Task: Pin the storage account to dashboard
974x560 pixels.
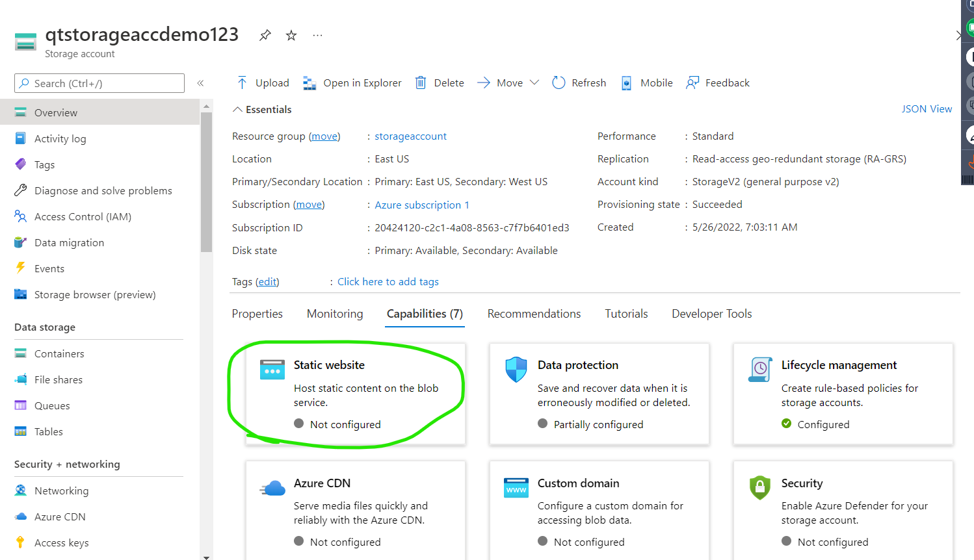Action: tap(265, 35)
